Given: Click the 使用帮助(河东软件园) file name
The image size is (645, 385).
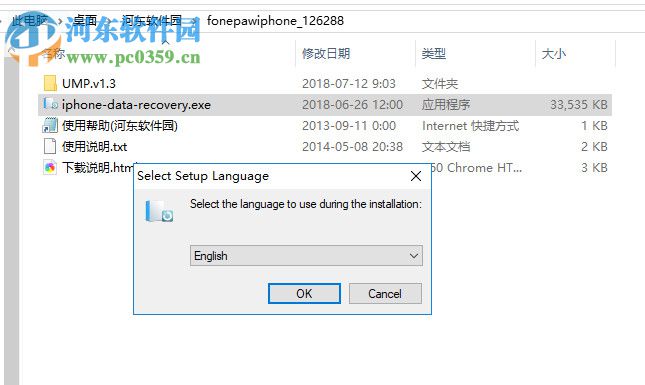Looking at the screenshot, I should [120, 125].
